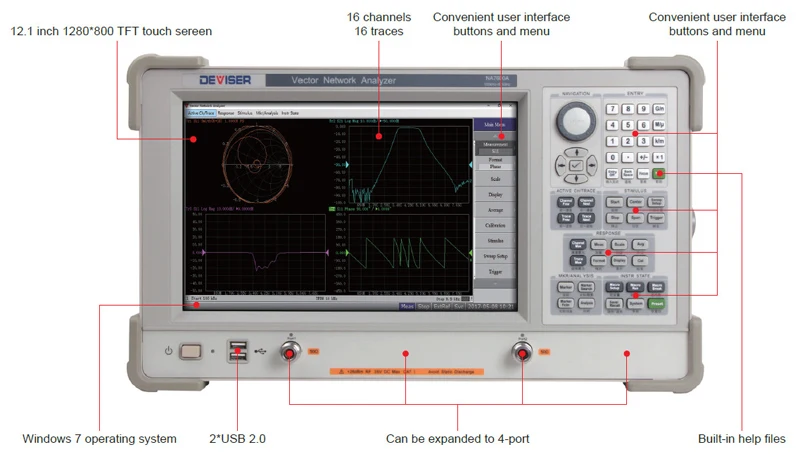Image resolution: width=800 pixels, height=459 pixels.
Task: Open the Stimulus menu in the menu bar
Action: (x=244, y=113)
